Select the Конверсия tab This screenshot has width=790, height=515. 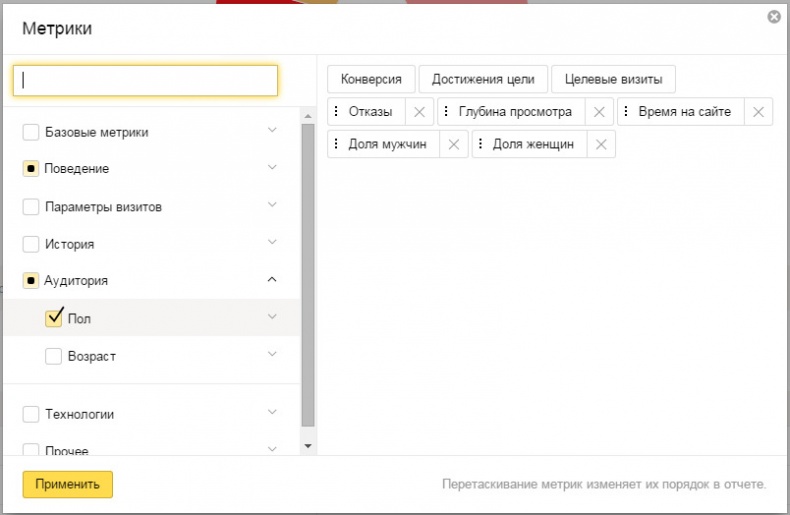pyautogui.click(x=371, y=80)
